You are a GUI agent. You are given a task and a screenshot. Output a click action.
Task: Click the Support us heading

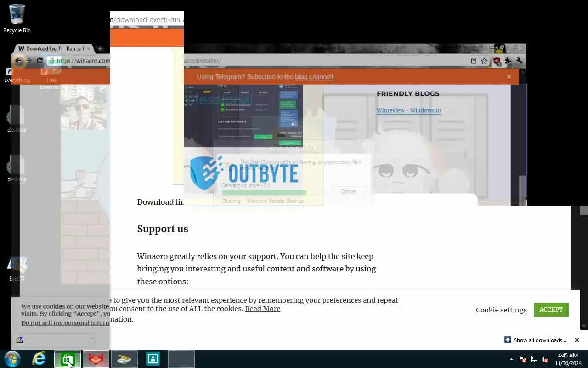(163, 229)
